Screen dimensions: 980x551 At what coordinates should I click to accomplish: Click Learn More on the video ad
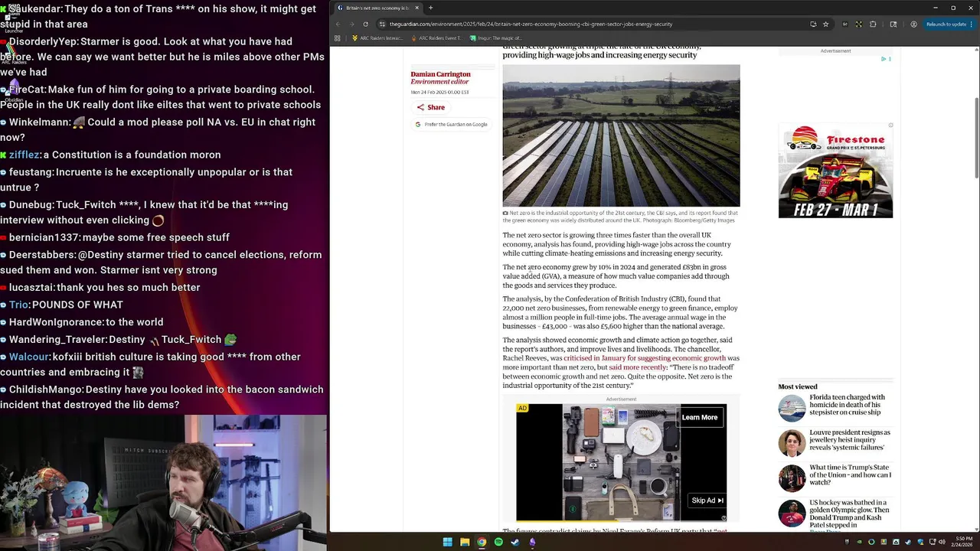pyautogui.click(x=700, y=417)
